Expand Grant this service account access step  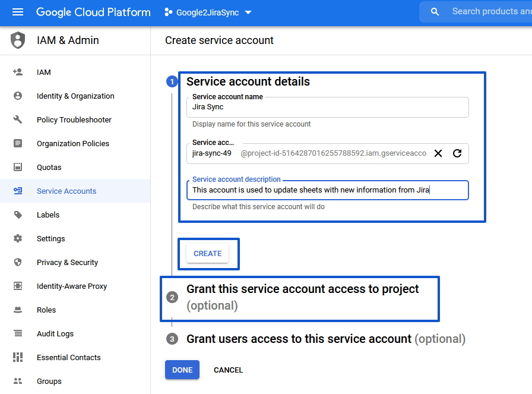click(x=302, y=297)
